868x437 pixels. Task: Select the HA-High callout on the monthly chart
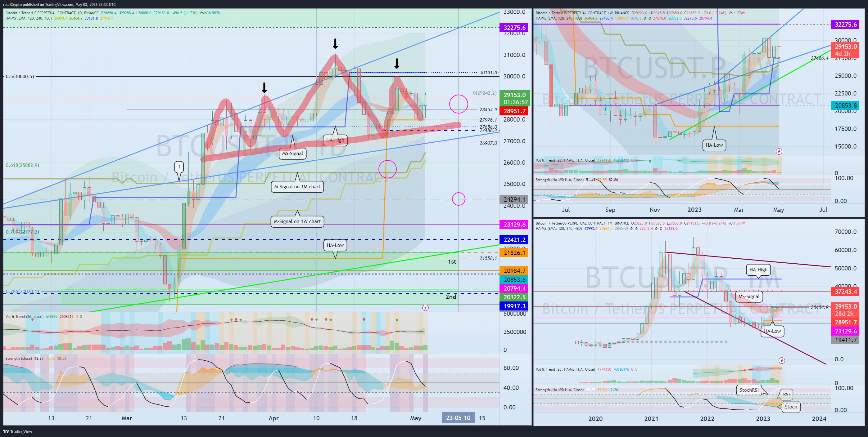pyautogui.click(x=758, y=270)
